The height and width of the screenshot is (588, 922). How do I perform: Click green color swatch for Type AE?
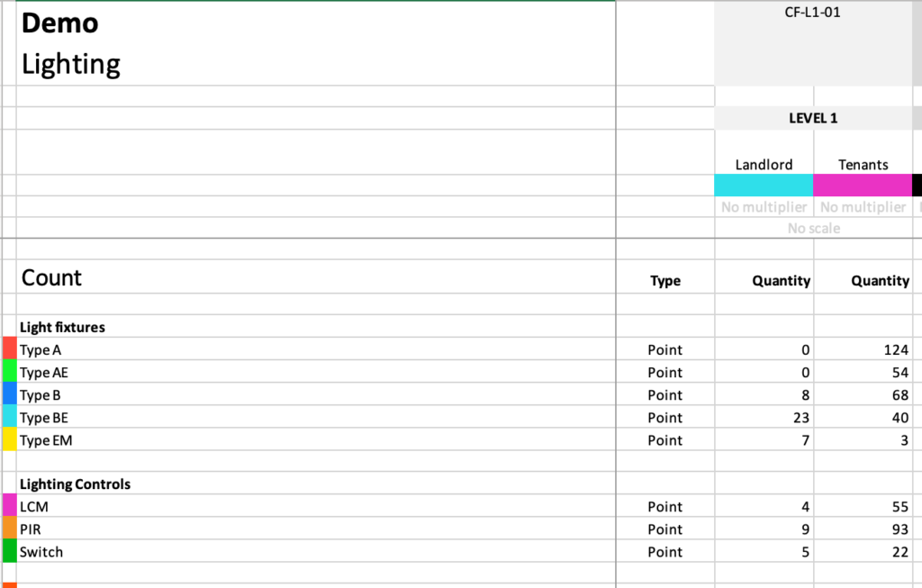(x=10, y=371)
